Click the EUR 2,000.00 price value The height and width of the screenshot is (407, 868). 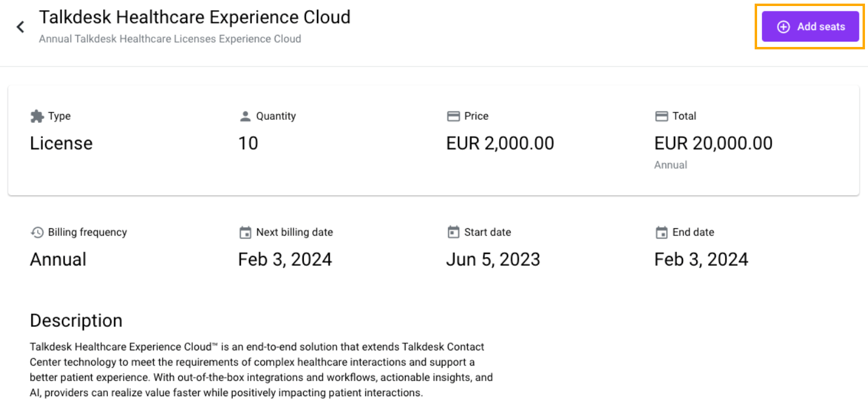click(500, 143)
